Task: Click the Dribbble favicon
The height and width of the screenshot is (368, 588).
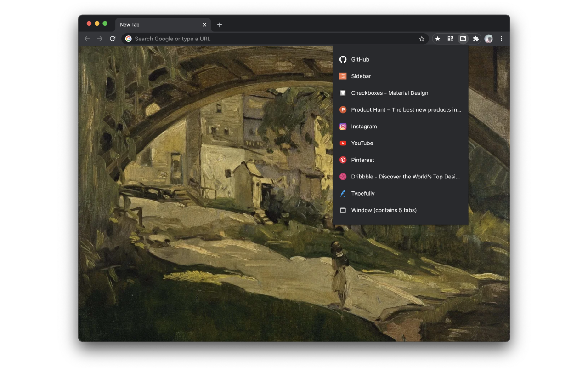Action: (343, 177)
